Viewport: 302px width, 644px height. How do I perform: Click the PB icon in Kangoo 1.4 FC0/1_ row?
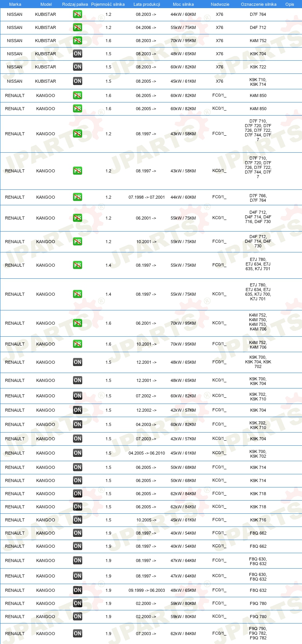click(77, 265)
